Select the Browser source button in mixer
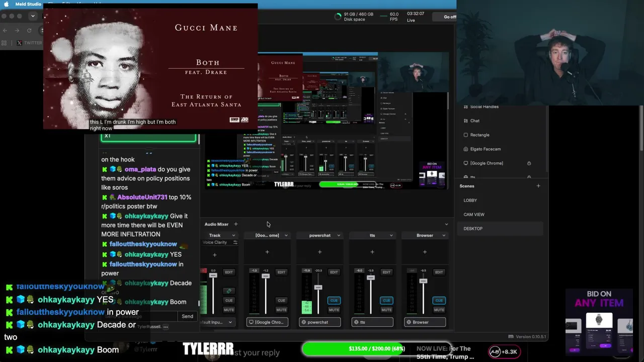Viewport: 644px width, 362px height. click(x=425, y=322)
